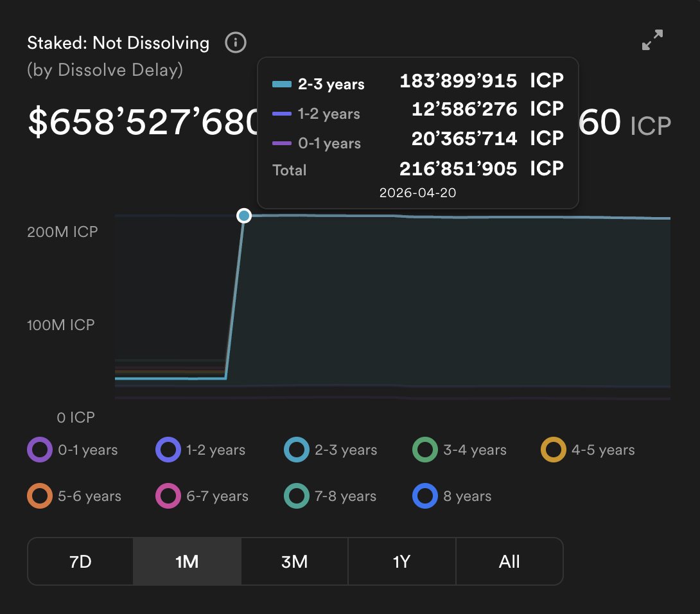Click the 2-3 years swatch in tooltip
The height and width of the screenshot is (614, 700).
[282, 84]
